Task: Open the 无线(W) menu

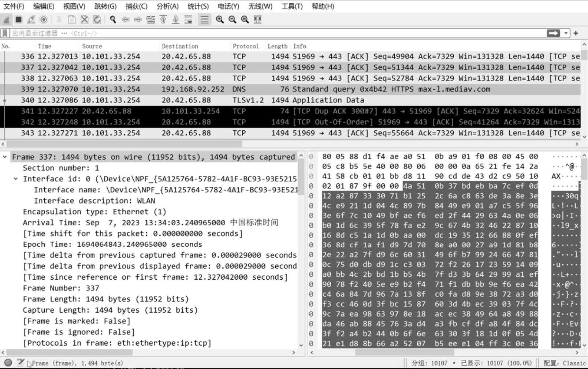Action: [x=260, y=6]
